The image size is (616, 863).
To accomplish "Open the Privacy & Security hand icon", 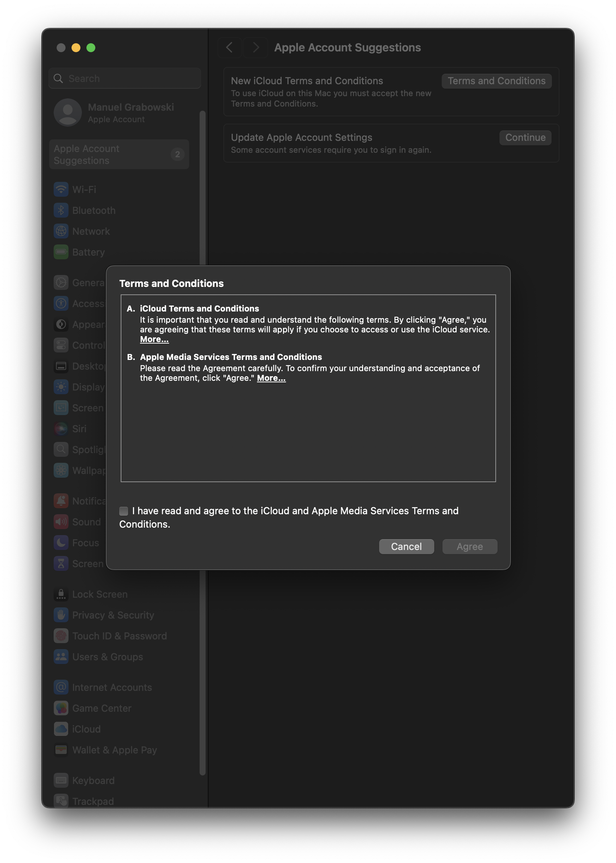I will pos(61,615).
